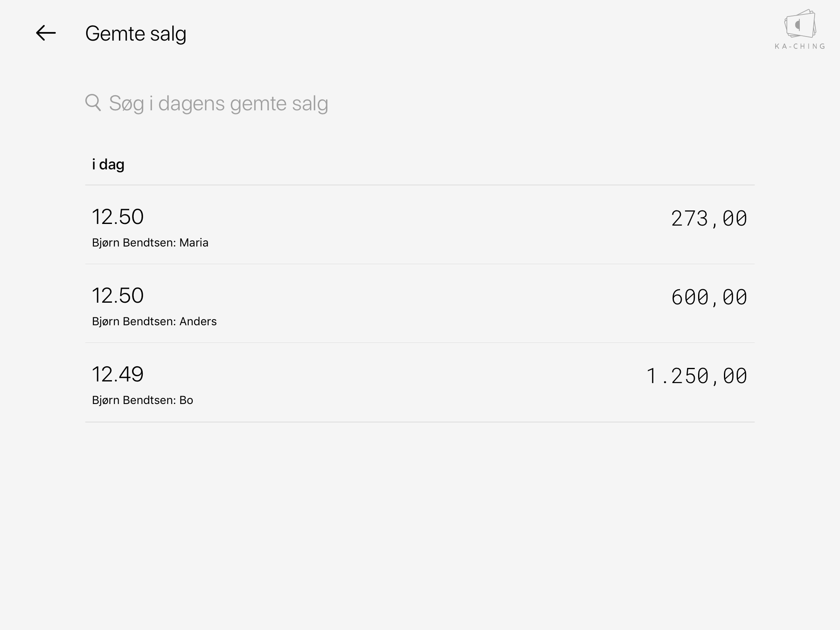
Task: Click the 'i dag' section header
Action: [x=108, y=164]
